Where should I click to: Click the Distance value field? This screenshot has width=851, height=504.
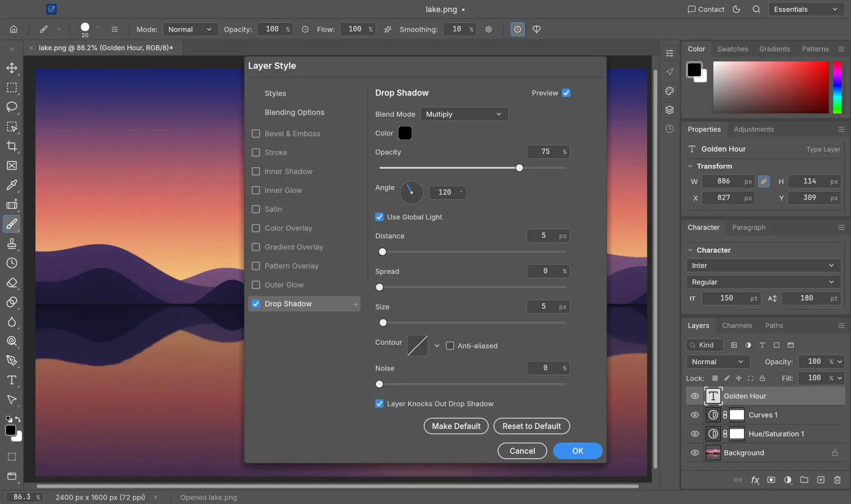click(x=548, y=236)
